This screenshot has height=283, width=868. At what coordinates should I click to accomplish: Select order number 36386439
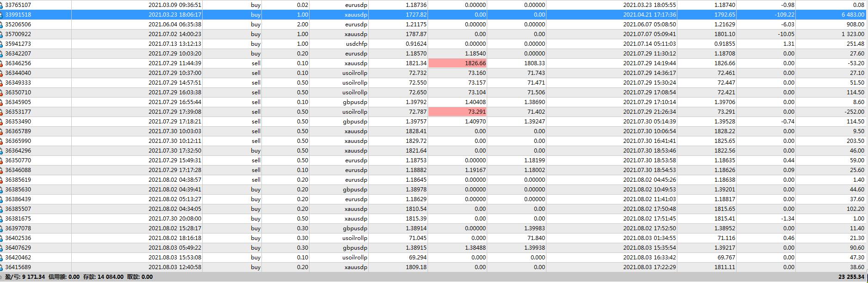click(18, 199)
